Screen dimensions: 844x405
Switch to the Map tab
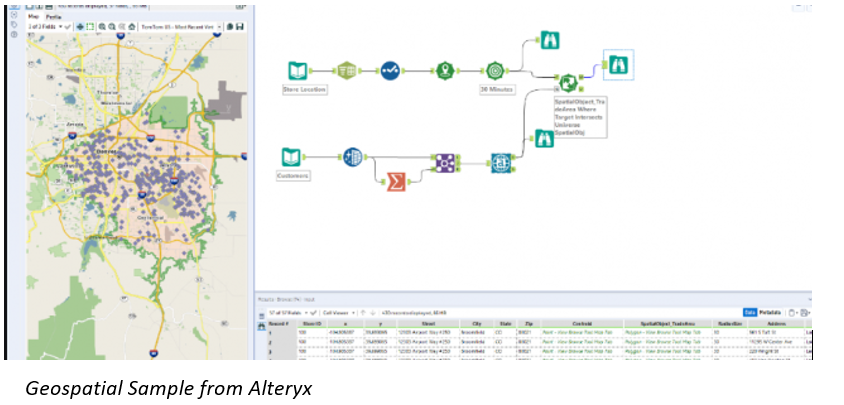click(x=32, y=16)
